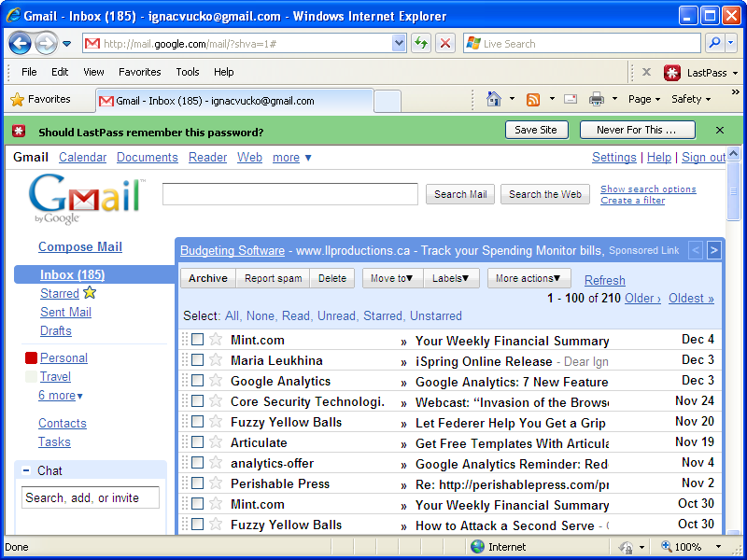The image size is (747, 560).
Task: Click the Refresh link in Gmail
Action: coord(604,281)
